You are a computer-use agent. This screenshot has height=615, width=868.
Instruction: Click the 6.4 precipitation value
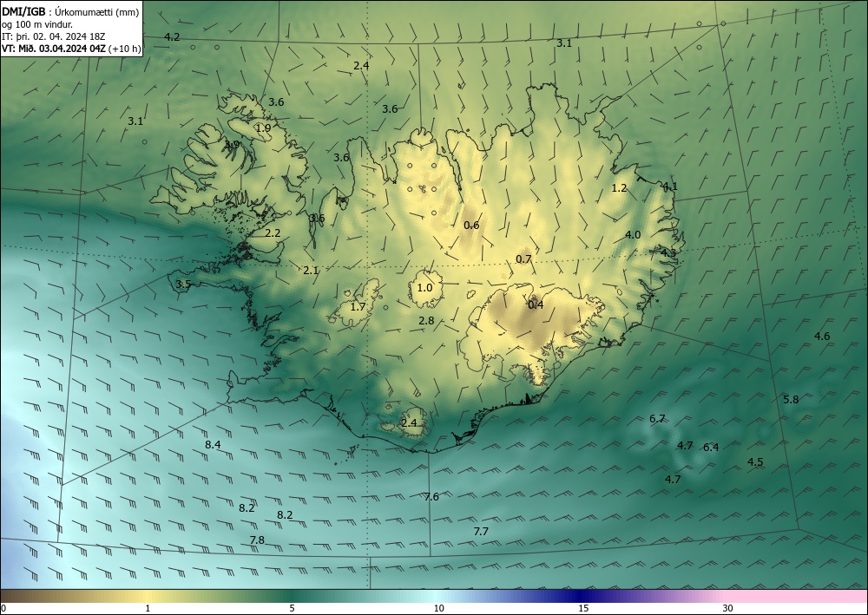[x=712, y=447]
